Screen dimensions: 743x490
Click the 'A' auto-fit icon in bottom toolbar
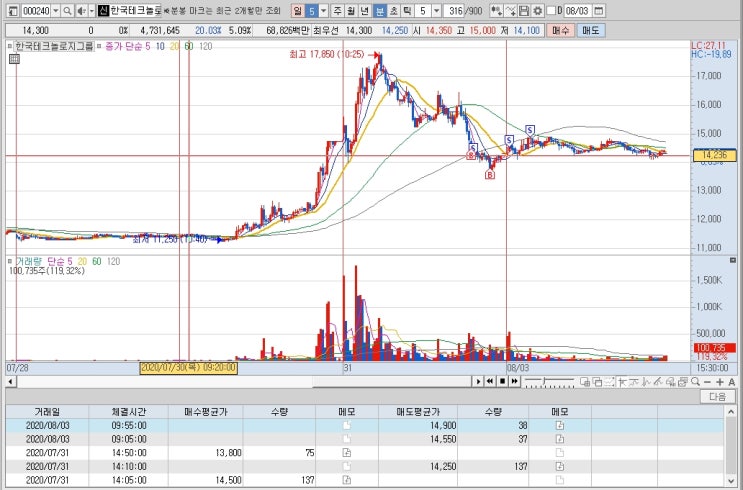(x=732, y=382)
